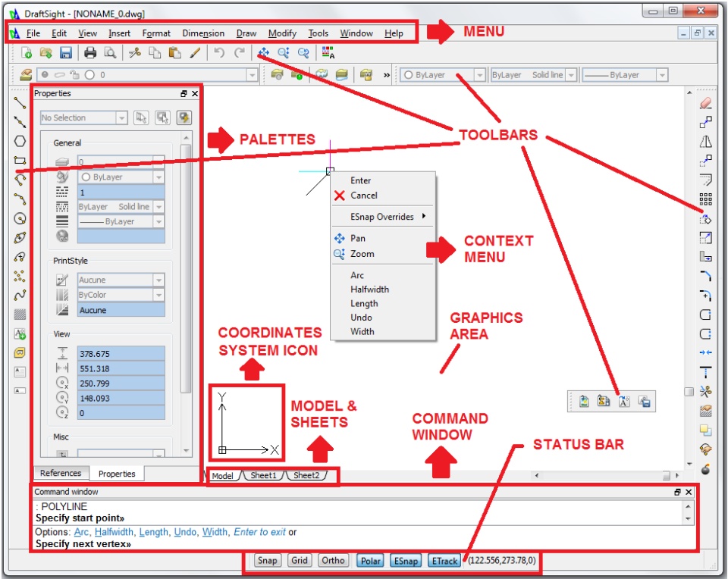
Task: Select the Rectangle tool in draw toolbar
Action: point(20,161)
